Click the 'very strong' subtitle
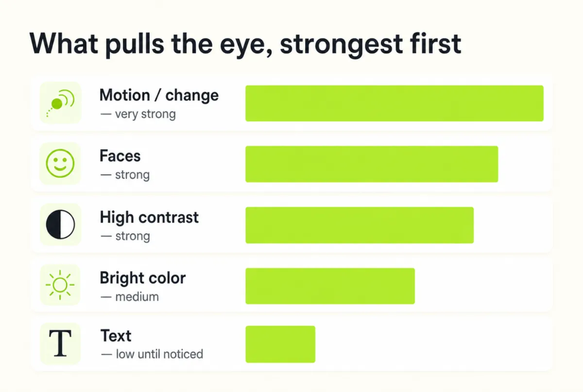This screenshot has height=392, width=583. click(137, 115)
